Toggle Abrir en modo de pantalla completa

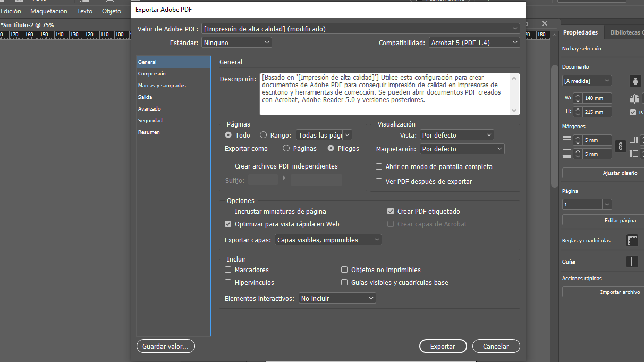point(379,167)
